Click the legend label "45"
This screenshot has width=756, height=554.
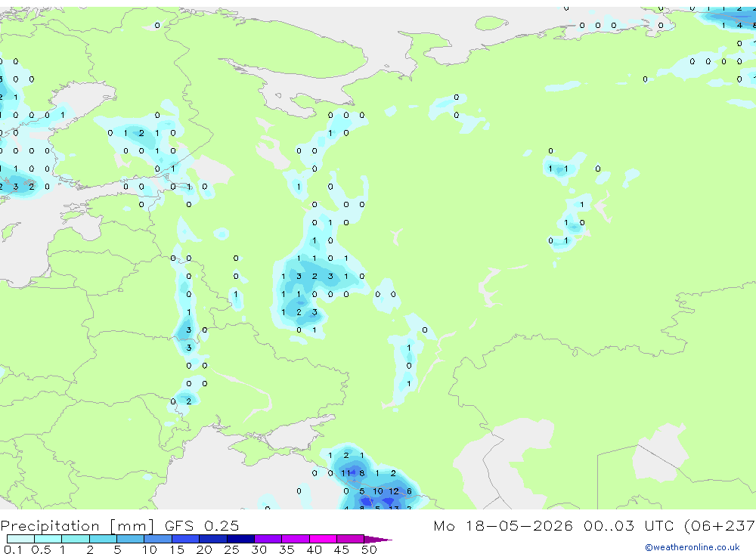[x=342, y=549]
